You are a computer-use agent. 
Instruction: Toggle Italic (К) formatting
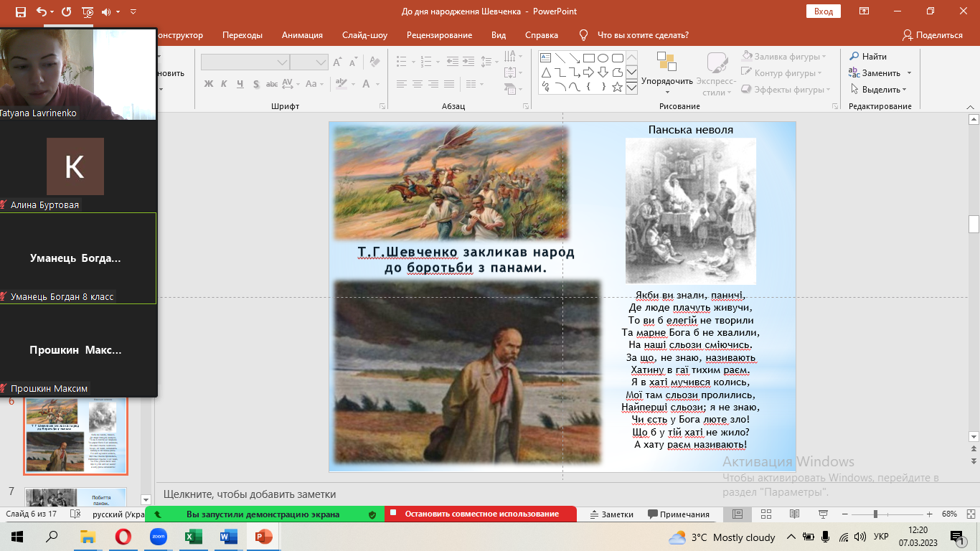click(225, 84)
